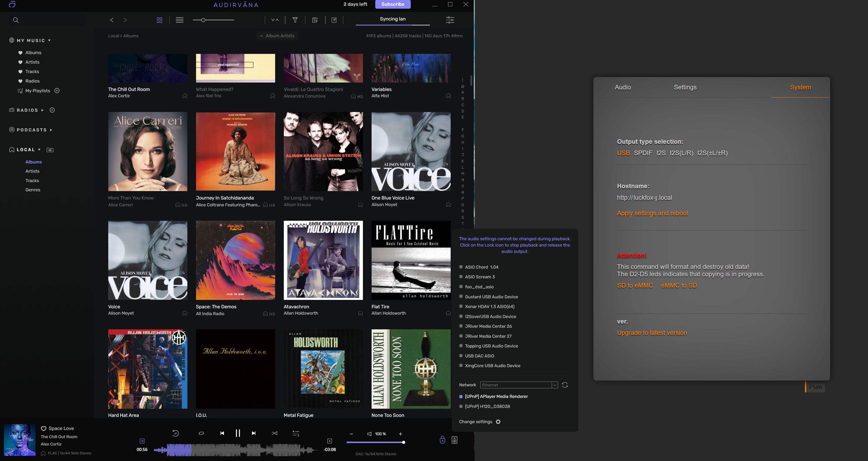
Task: Choose Topping USB Audio Device
Action: pyautogui.click(x=491, y=346)
